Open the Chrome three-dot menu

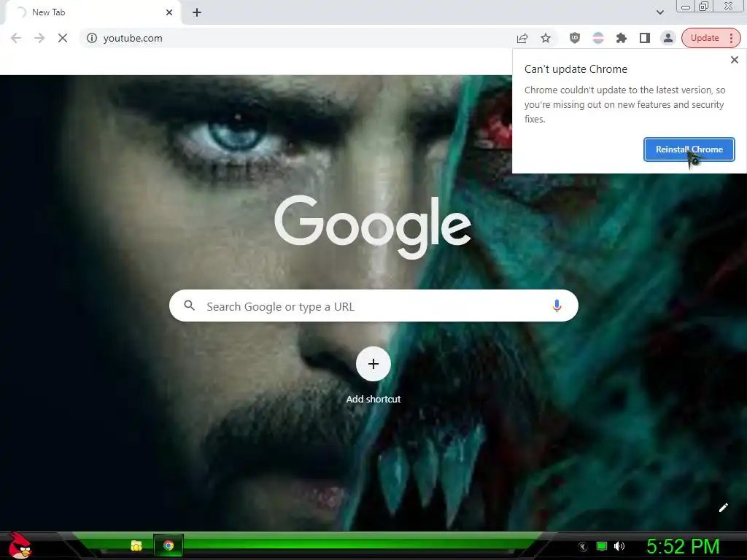click(731, 38)
